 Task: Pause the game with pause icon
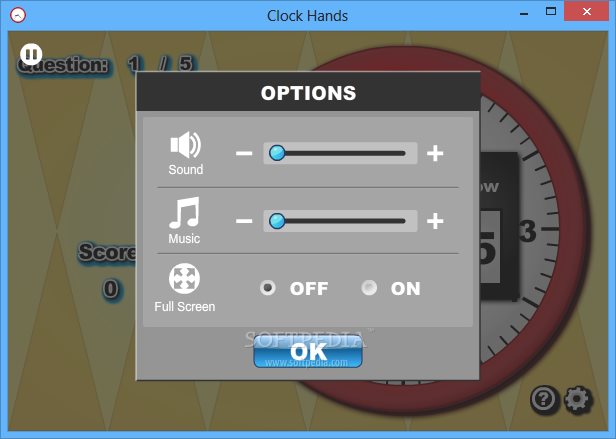click(31, 54)
